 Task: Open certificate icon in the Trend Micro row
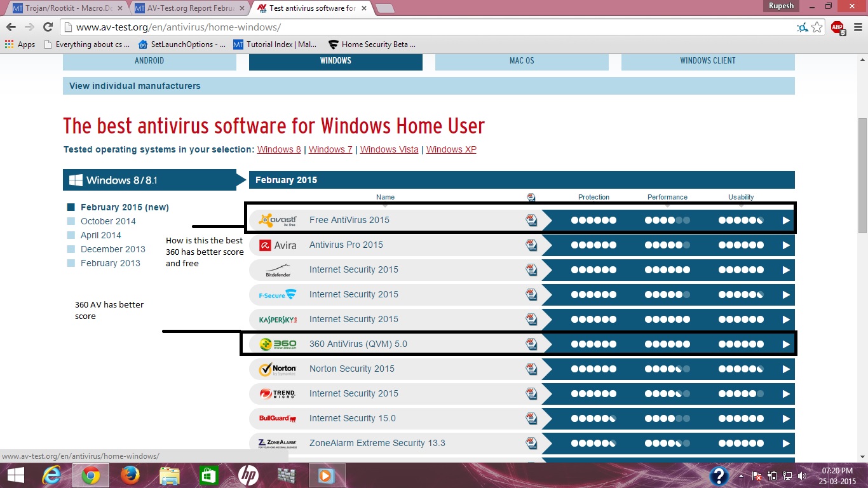(x=531, y=393)
